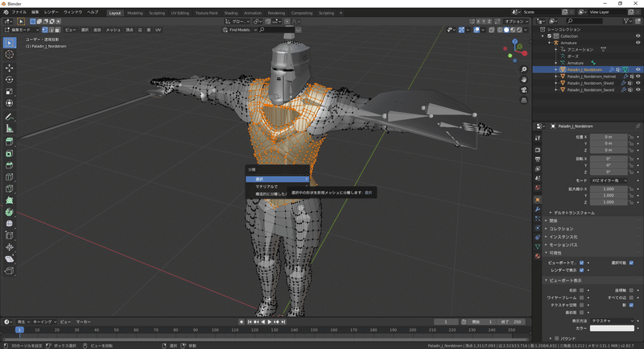This screenshot has height=349, width=644.
Task: Select the Loop Cut tool
Action: coord(10,177)
